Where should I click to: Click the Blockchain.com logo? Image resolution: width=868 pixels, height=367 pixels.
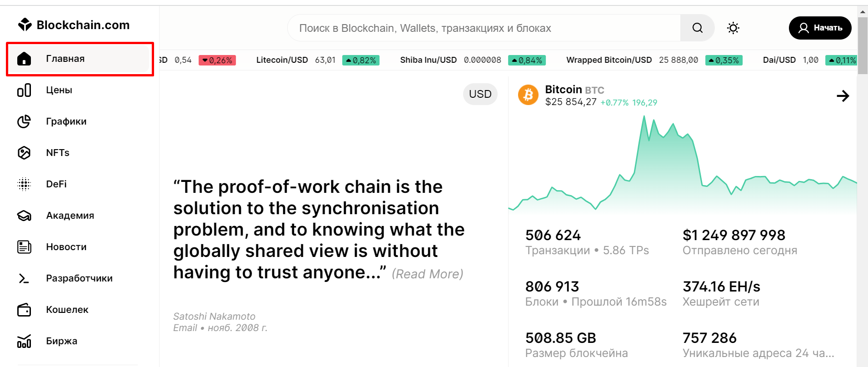[x=74, y=25]
